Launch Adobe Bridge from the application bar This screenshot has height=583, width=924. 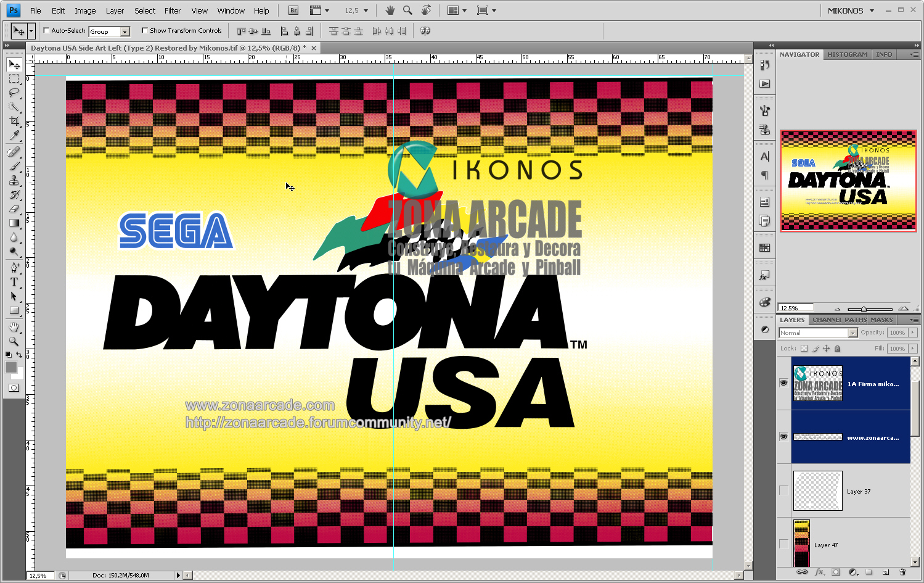[293, 10]
